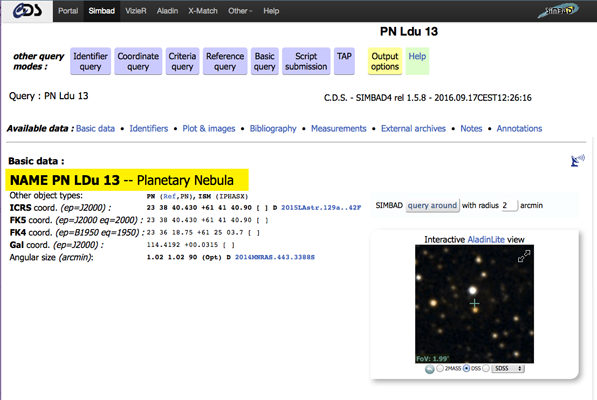
Task: Open the Output options button
Action: pos(385,61)
